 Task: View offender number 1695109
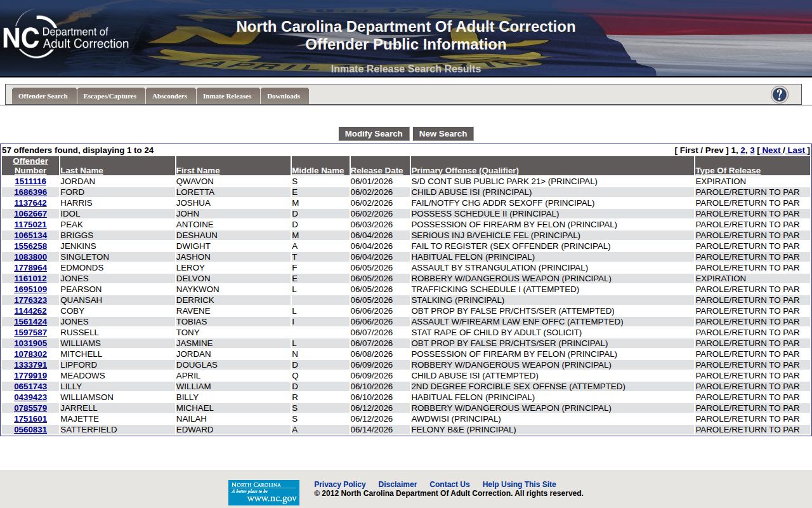(30, 289)
